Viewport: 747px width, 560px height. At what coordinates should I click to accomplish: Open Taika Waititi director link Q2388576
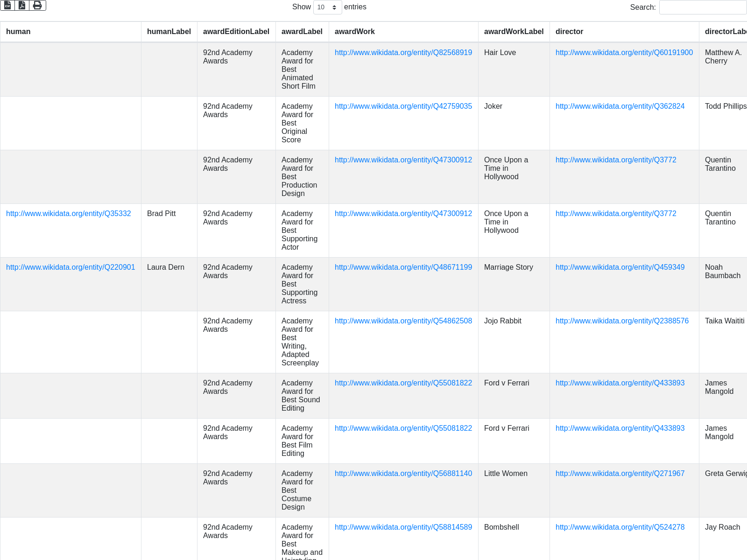tap(622, 321)
